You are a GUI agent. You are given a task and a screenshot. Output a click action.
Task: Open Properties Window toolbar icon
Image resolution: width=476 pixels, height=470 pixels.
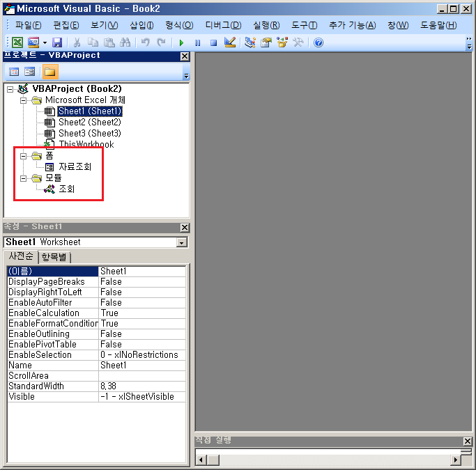266,42
